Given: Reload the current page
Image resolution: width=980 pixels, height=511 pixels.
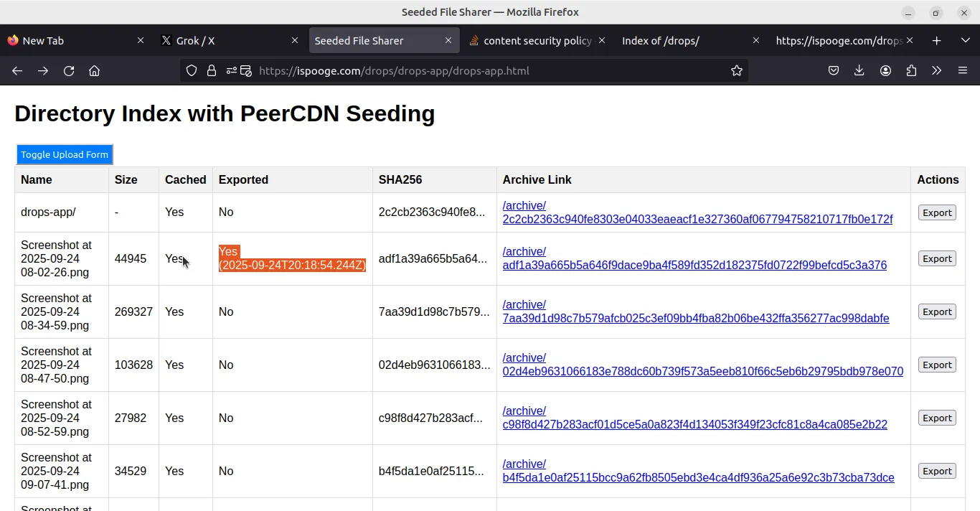Looking at the screenshot, I should click(x=69, y=70).
